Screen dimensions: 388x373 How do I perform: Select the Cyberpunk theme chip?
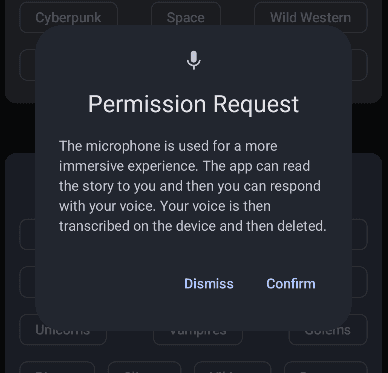coord(68,17)
